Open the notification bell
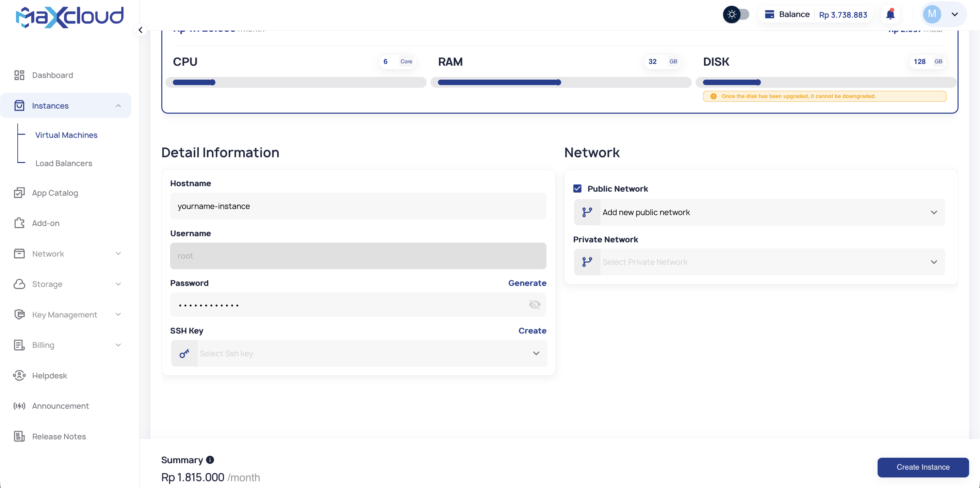 pyautogui.click(x=890, y=14)
